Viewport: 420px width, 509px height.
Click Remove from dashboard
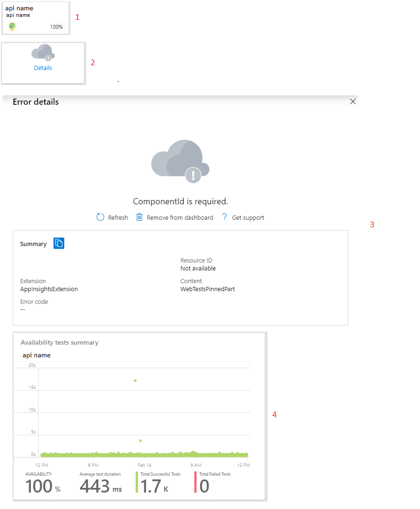coord(180,218)
